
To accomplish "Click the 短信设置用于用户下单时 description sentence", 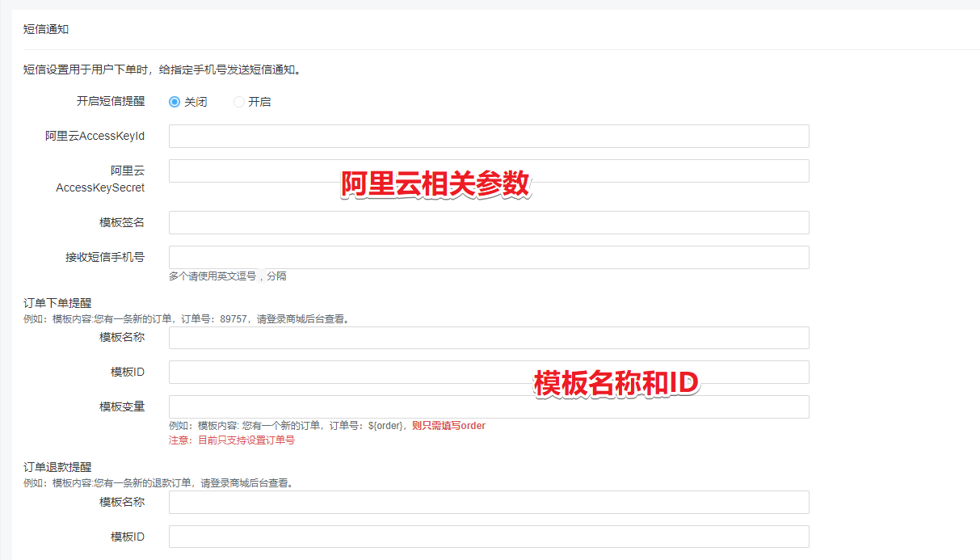I will point(162,69).
